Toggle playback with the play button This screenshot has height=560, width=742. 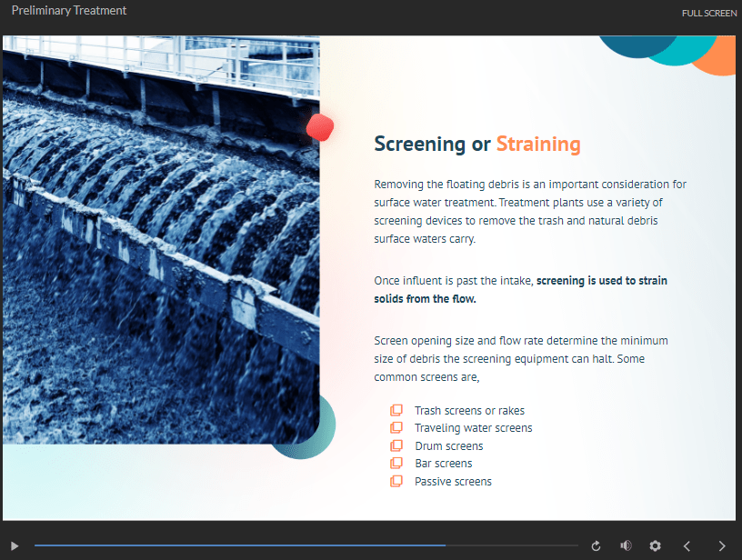tap(13, 545)
